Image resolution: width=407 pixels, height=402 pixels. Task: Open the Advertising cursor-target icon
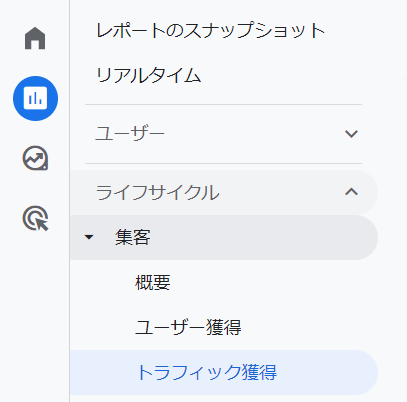(35, 218)
